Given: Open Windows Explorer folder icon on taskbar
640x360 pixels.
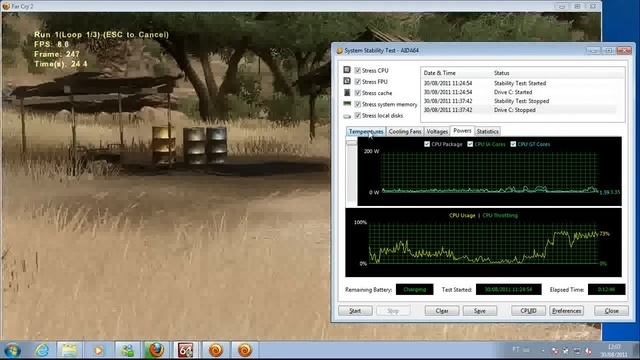Looking at the screenshot, I should pos(69,350).
